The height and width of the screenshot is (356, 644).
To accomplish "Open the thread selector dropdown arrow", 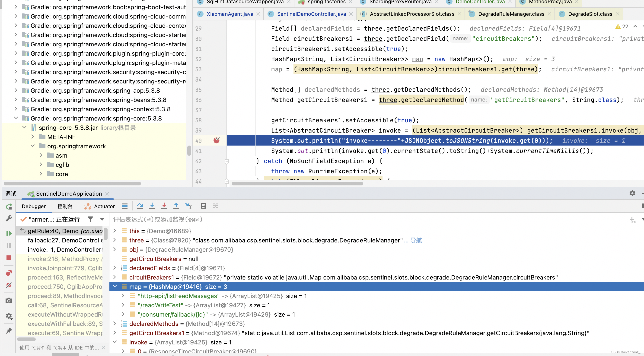I will [x=102, y=219].
